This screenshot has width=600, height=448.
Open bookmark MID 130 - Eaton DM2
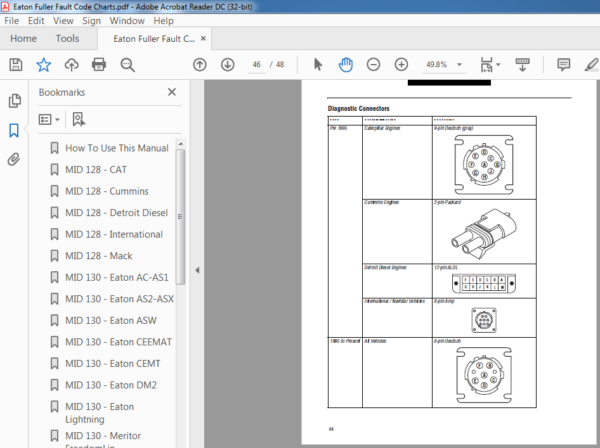coord(111,385)
